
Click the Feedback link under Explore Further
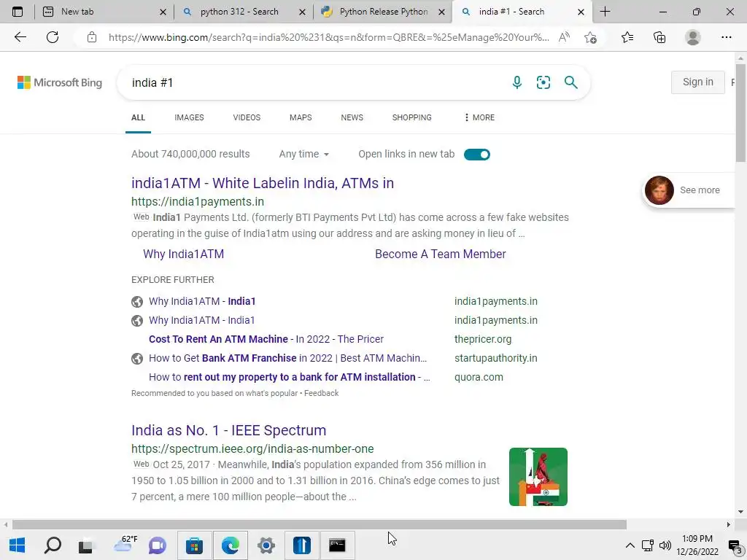[x=321, y=393]
